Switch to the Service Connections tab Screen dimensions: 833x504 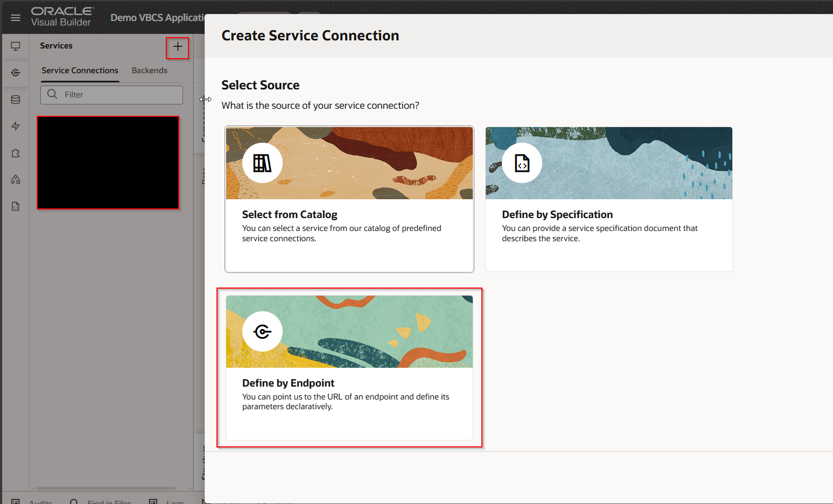coord(80,71)
